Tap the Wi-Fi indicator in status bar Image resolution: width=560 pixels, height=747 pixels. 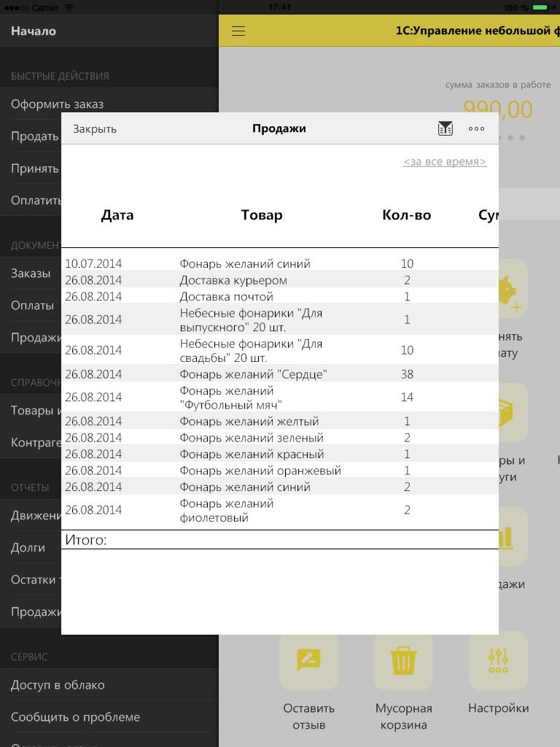tap(69, 7)
